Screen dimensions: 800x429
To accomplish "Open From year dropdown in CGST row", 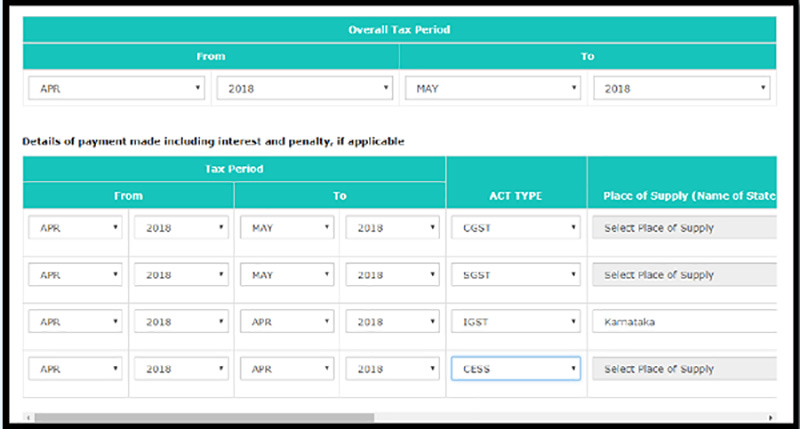I will [181, 228].
